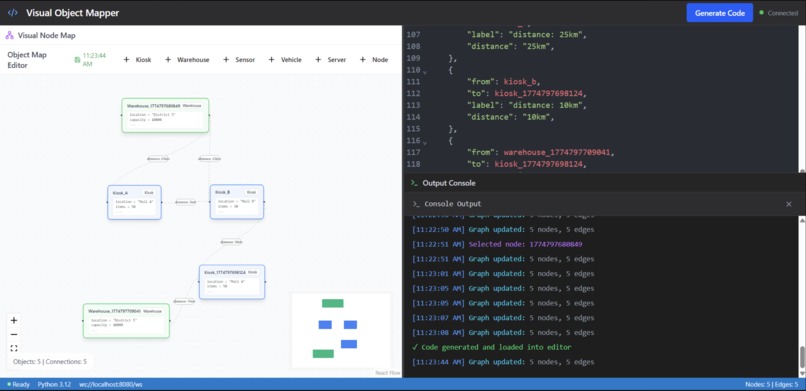Click the Object Map Editor title
The height and width of the screenshot is (391, 806).
click(27, 60)
